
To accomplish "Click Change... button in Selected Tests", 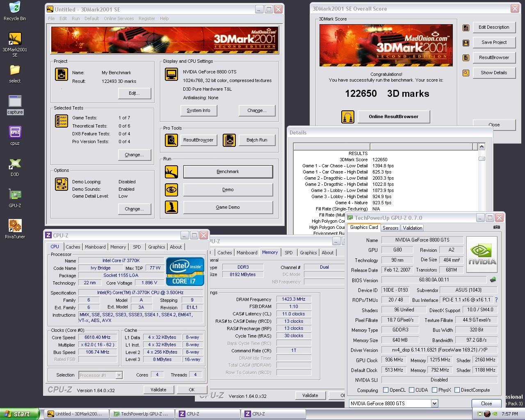I will (x=135, y=155).
